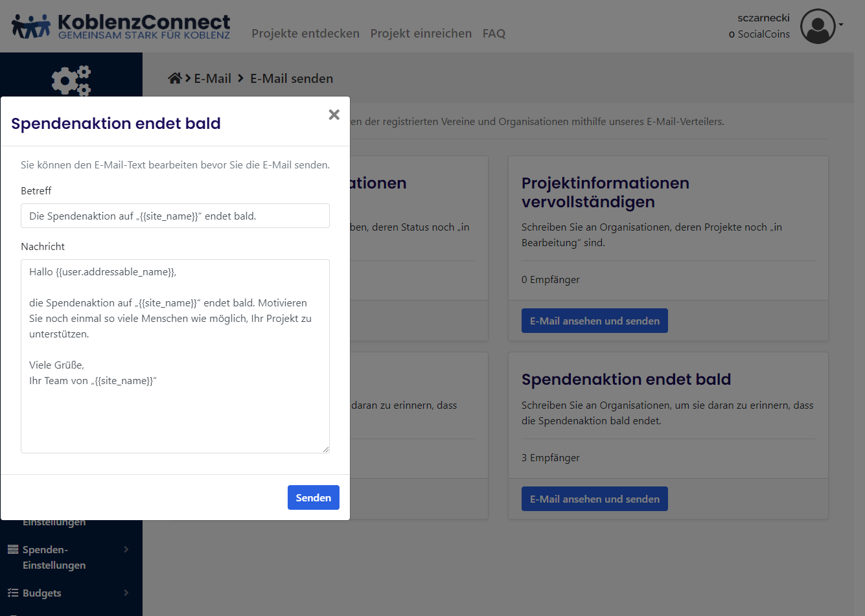
Task: Click E-Mail ansehen und senden under 3 Empfänger
Action: click(594, 499)
